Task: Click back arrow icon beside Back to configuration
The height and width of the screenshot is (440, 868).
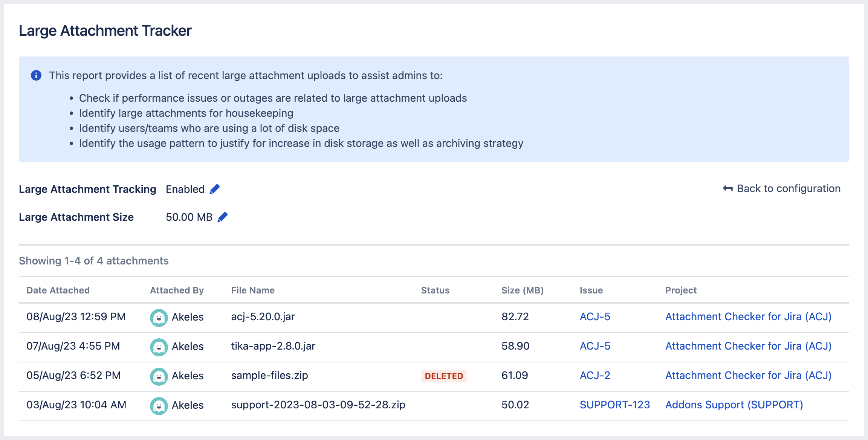Action: click(727, 188)
